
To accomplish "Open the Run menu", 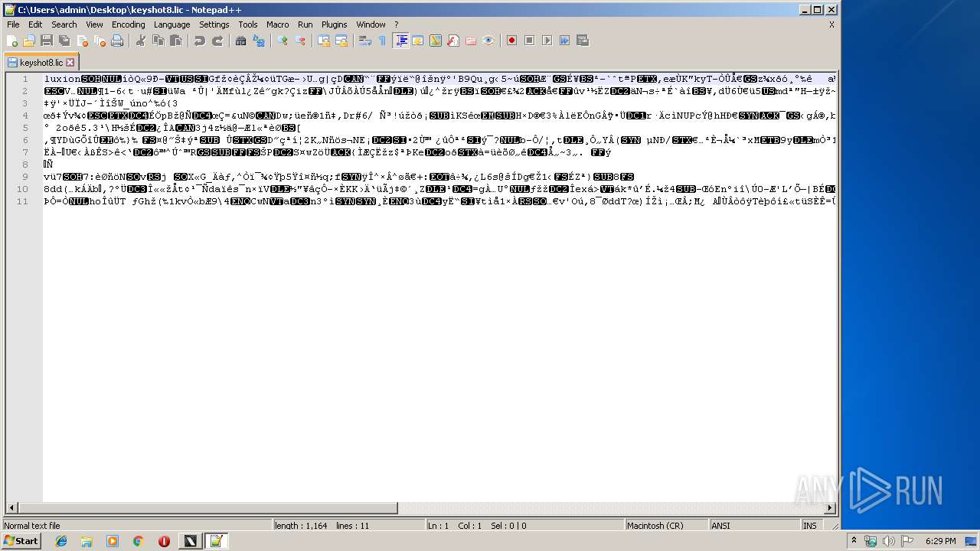I will [305, 24].
